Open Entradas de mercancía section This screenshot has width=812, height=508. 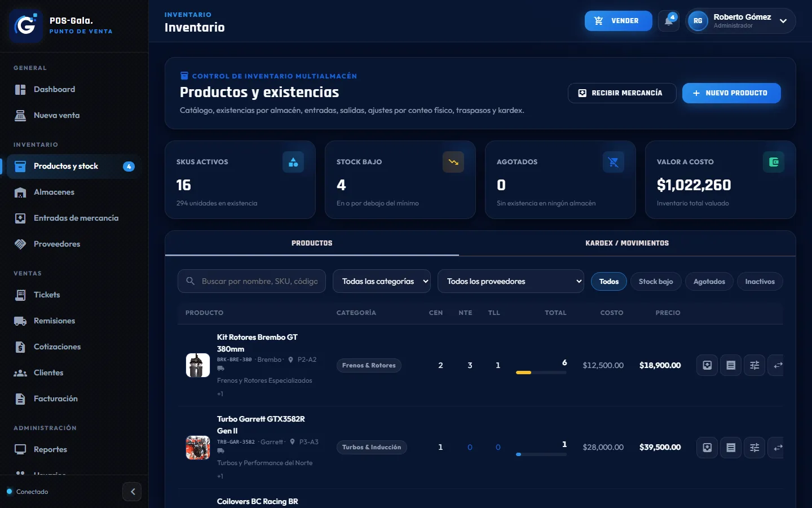click(x=74, y=218)
